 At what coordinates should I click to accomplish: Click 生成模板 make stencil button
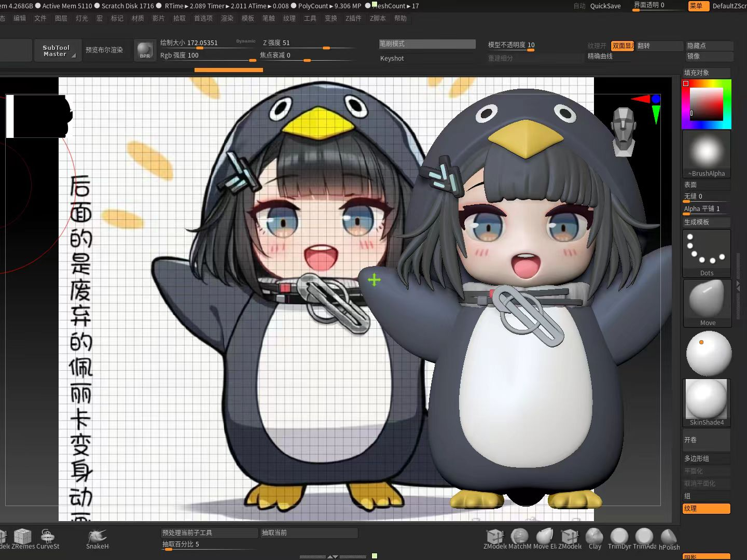click(x=707, y=222)
